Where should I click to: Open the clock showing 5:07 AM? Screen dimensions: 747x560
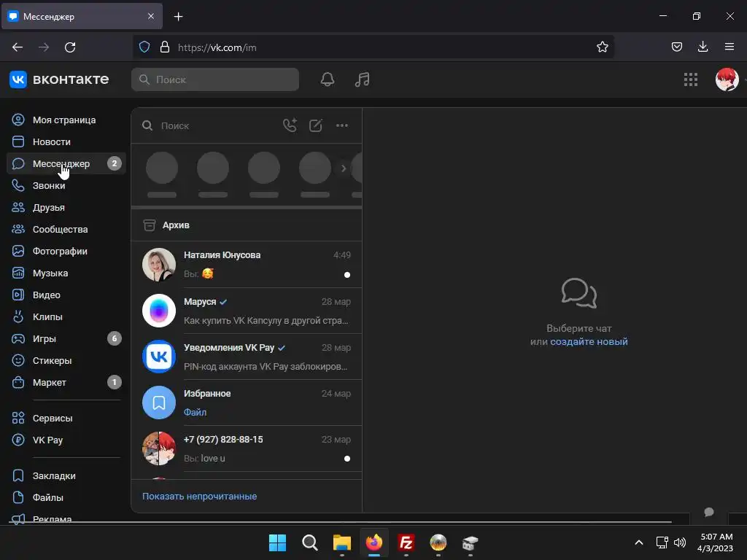(715, 542)
